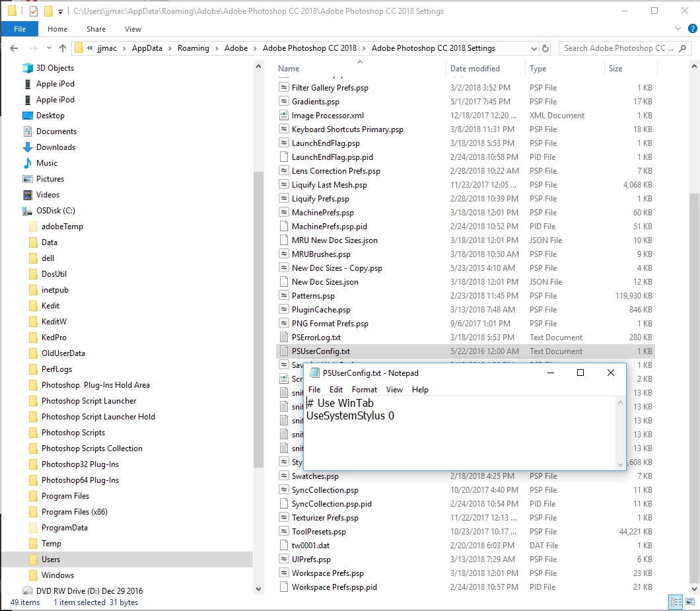The width and height of the screenshot is (700, 611).
Task: Click AppData breadcrumb in address bar
Action: point(147,48)
